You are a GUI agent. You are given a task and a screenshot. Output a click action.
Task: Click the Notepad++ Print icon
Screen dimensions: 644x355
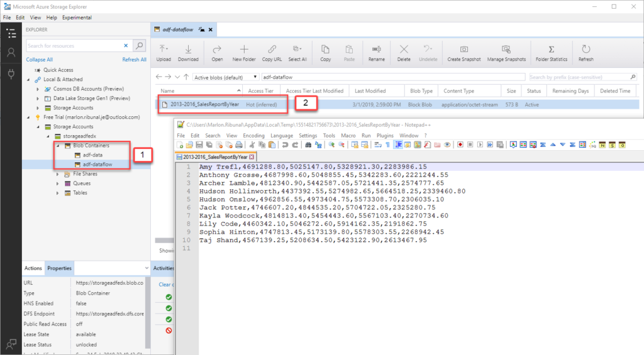[x=238, y=145]
